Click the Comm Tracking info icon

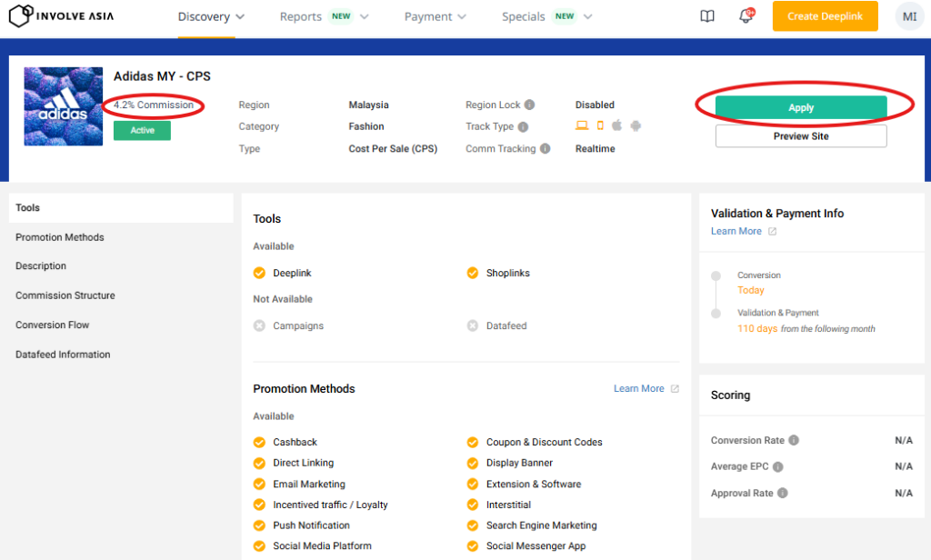tap(545, 148)
